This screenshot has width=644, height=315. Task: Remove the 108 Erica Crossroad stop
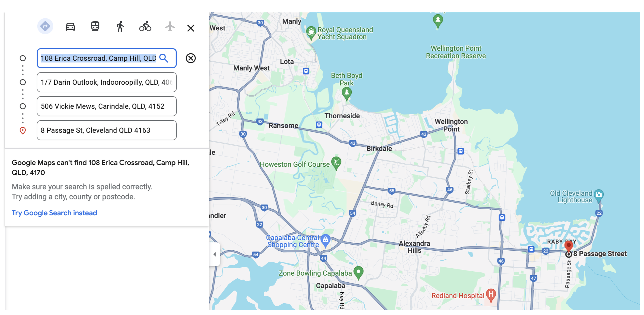190,58
